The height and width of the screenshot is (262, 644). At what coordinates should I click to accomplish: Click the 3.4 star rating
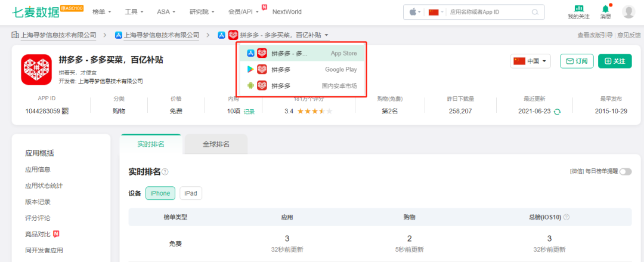308,111
